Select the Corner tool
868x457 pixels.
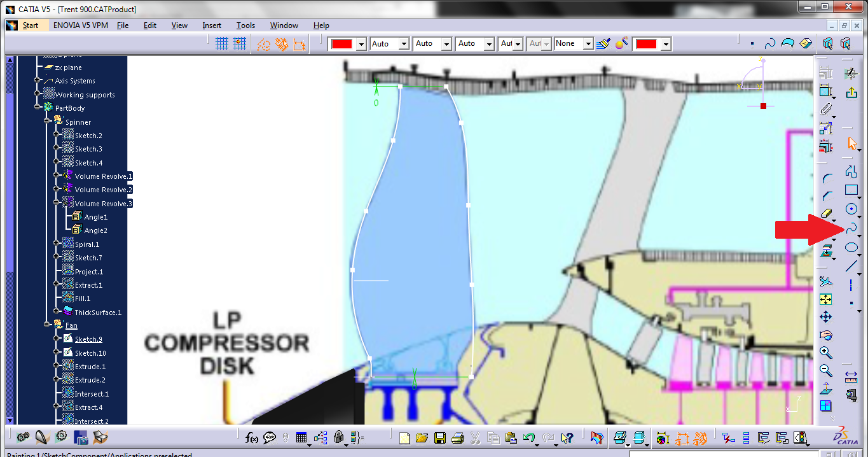pyautogui.click(x=826, y=179)
